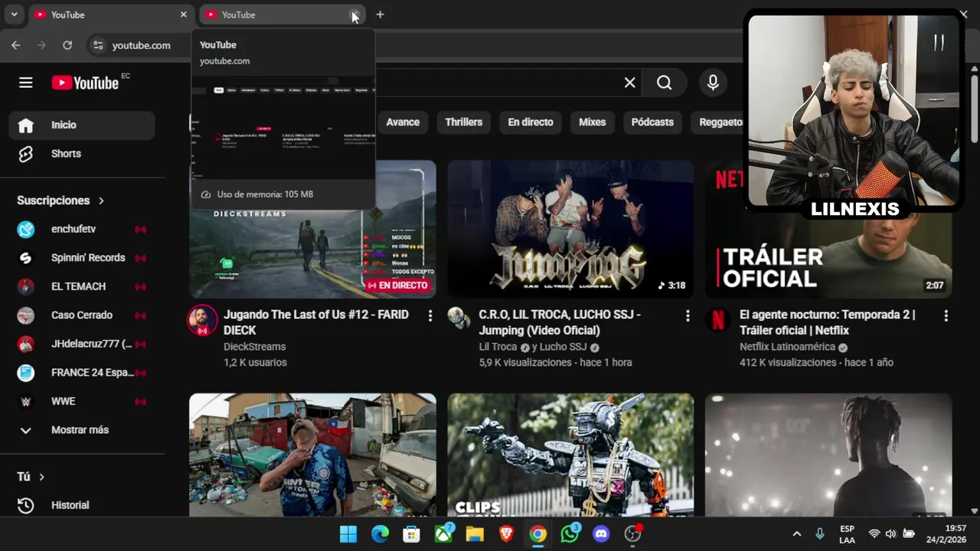This screenshot has height=551, width=980.
Task: Open the EL TEMACH channel
Action: pos(82,286)
